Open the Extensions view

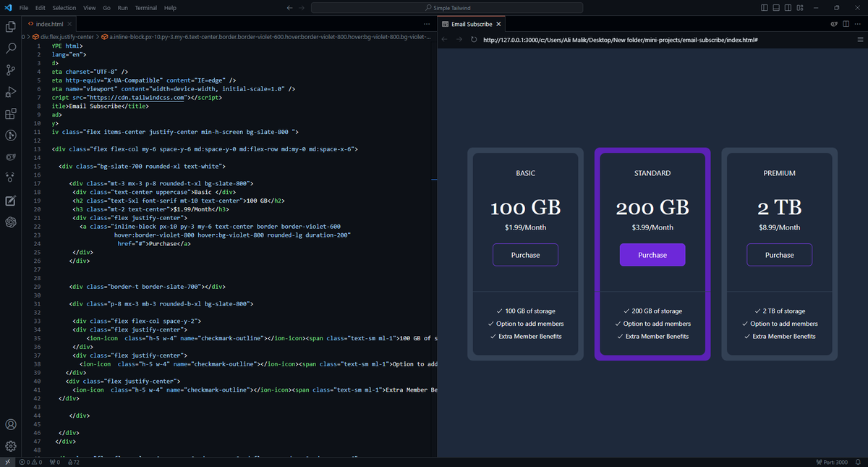pos(11,114)
